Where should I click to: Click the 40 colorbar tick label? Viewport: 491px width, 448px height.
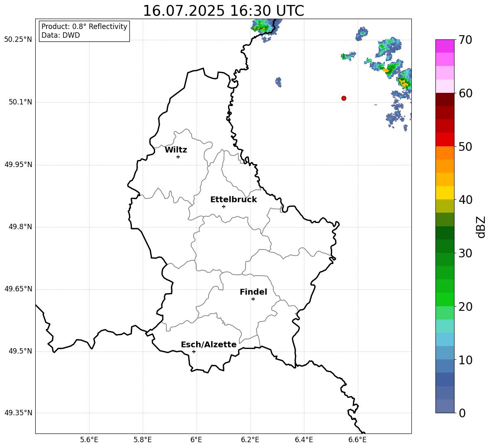tap(465, 200)
